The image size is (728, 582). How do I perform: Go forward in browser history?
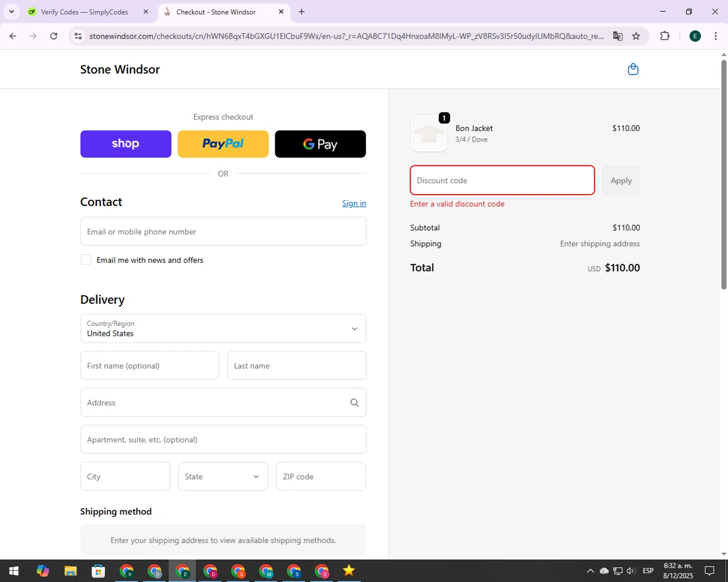click(33, 36)
